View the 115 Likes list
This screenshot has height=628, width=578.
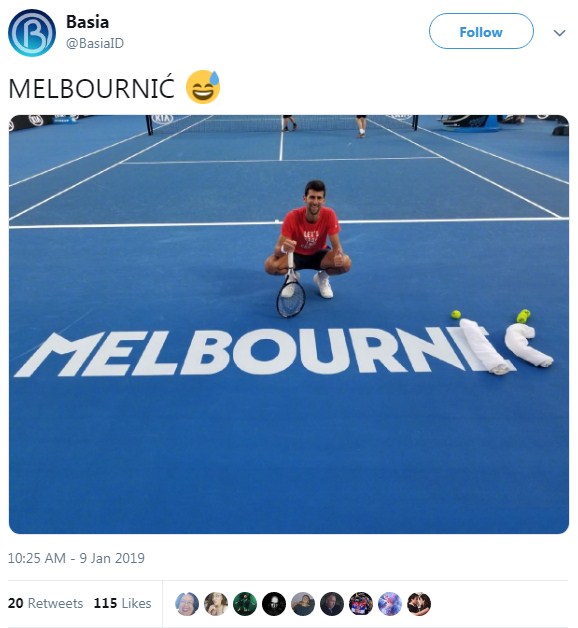tap(123, 603)
